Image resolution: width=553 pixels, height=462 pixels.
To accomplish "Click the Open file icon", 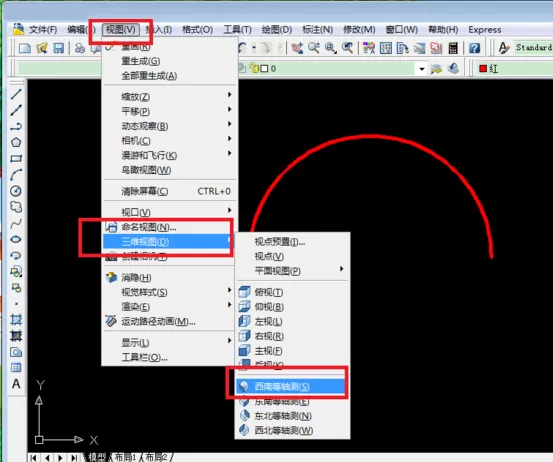I will coord(42,48).
